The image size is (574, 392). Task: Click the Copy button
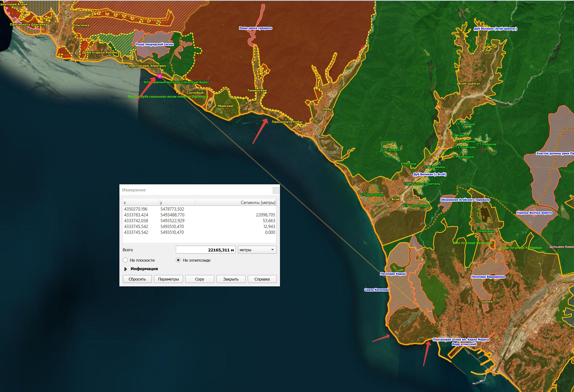[x=200, y=279]
